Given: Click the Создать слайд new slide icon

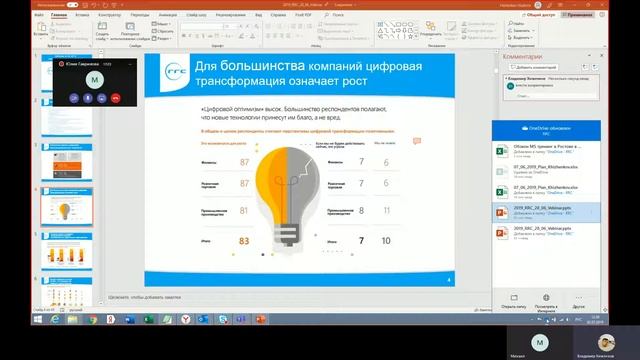Looking at the screenshot, I should tap(102, 27).
